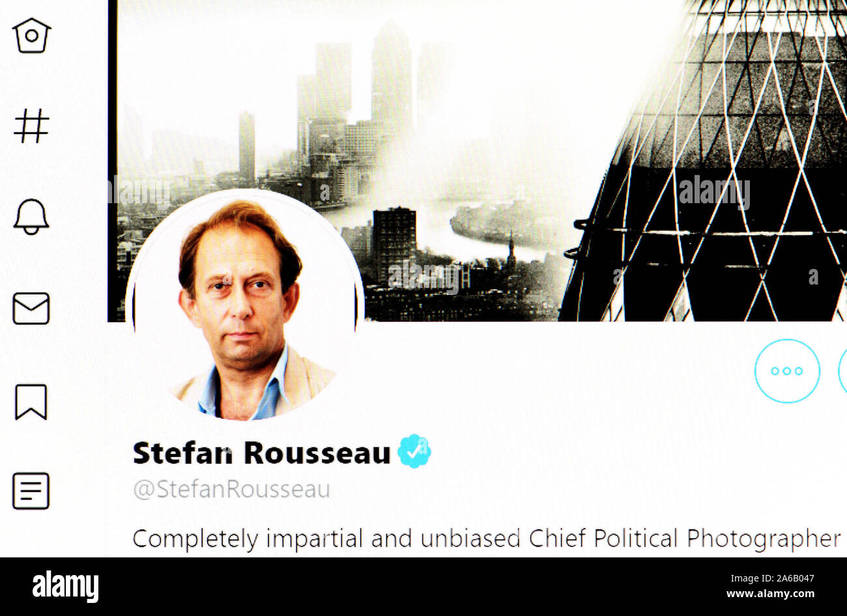Viewport: 847px width, 616px height.
Task: Click the partially visible circular button beside ellipsis
Action: (842, 371)
